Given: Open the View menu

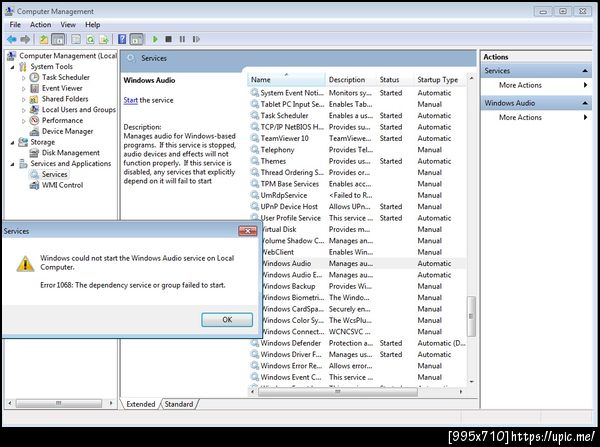Looking at the screenshot, I should [x=68, y=25].
